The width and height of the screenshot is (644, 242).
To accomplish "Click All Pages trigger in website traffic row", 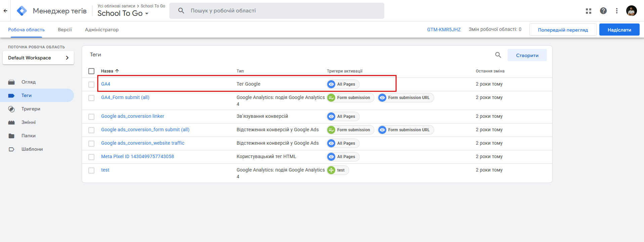I will (x=343, y=143).
